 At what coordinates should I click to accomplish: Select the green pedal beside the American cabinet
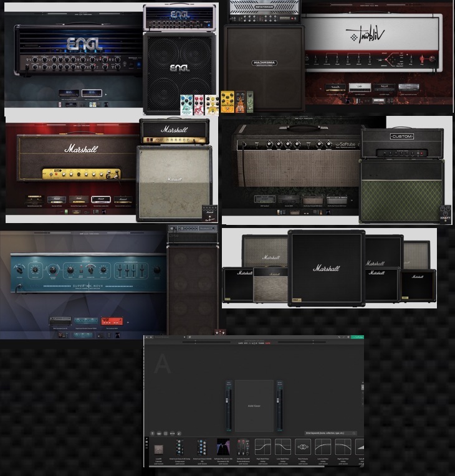[250, 102]
